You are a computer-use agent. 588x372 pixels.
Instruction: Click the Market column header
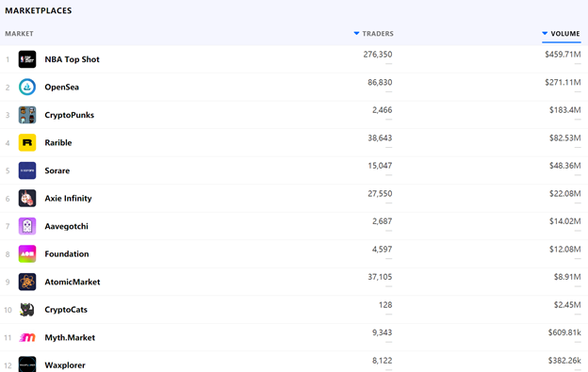tap(19, 34)
